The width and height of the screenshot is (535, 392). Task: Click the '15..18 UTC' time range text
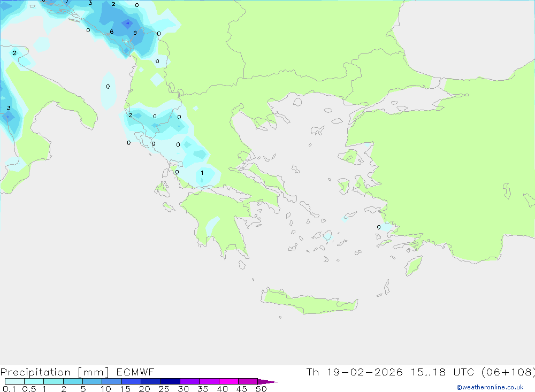pyautogui.click(x=443, y=372)
